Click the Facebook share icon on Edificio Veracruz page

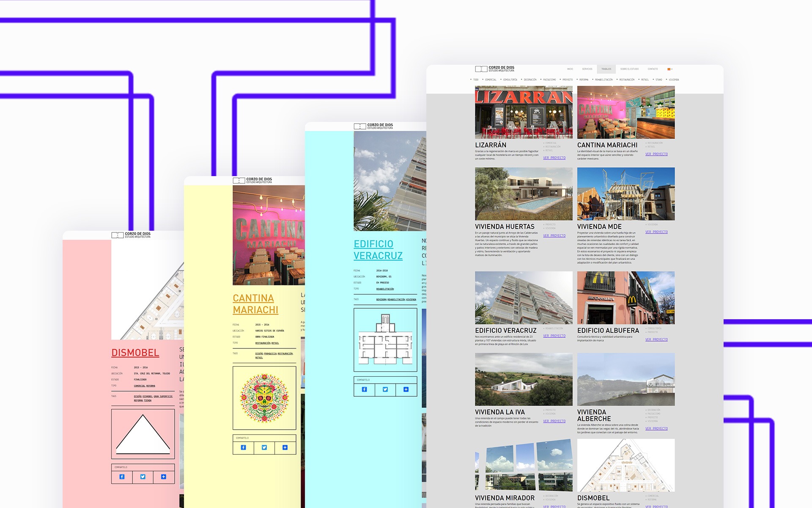coord(364,389)
